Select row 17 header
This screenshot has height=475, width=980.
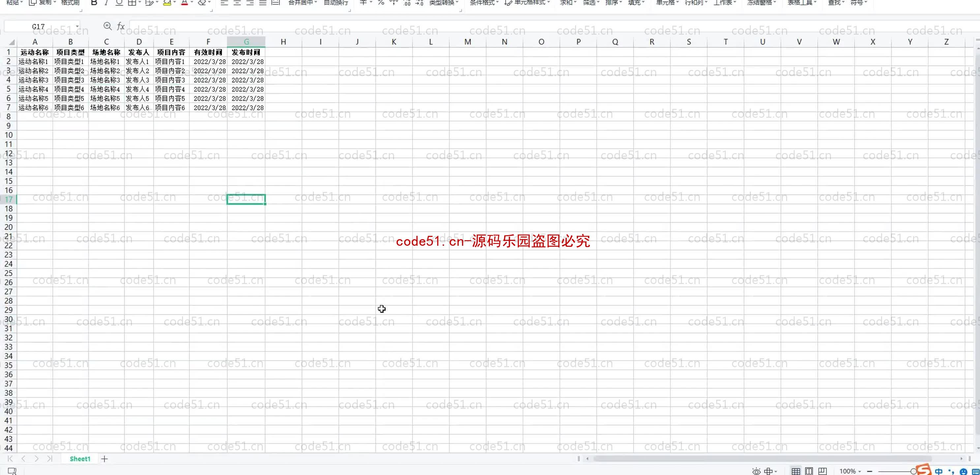tap(8, 199)
